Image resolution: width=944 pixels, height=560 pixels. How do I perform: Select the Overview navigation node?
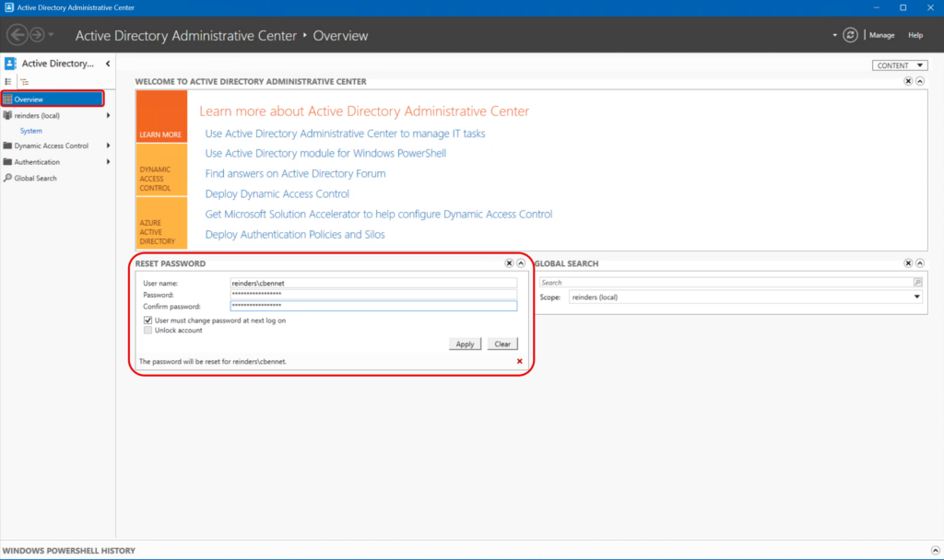(53, 99)
